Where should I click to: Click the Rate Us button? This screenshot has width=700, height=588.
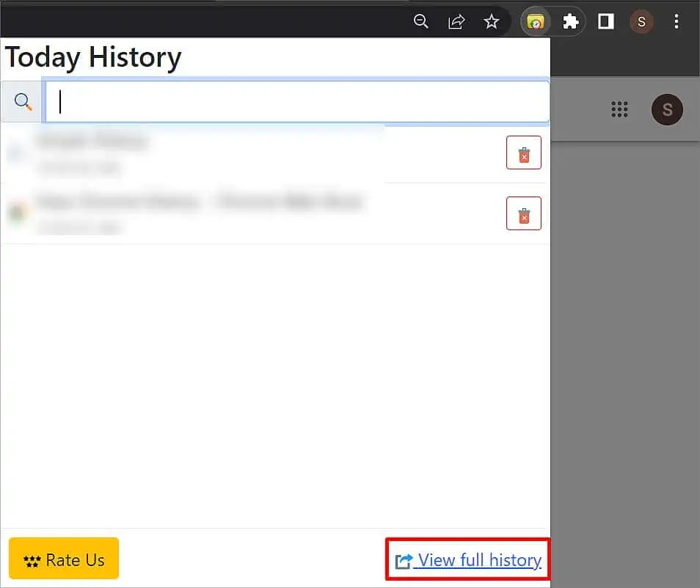coord(64,559)
